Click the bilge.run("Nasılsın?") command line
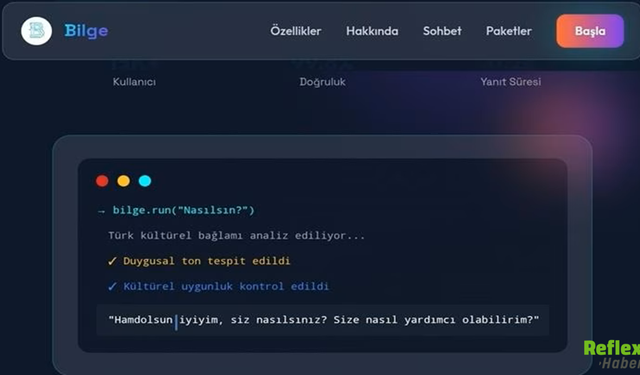 pos(183,210)
